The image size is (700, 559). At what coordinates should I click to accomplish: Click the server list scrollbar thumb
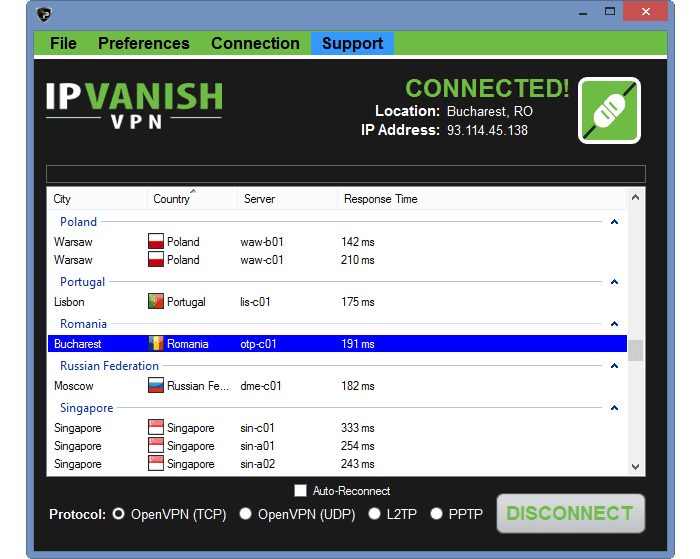636,350
